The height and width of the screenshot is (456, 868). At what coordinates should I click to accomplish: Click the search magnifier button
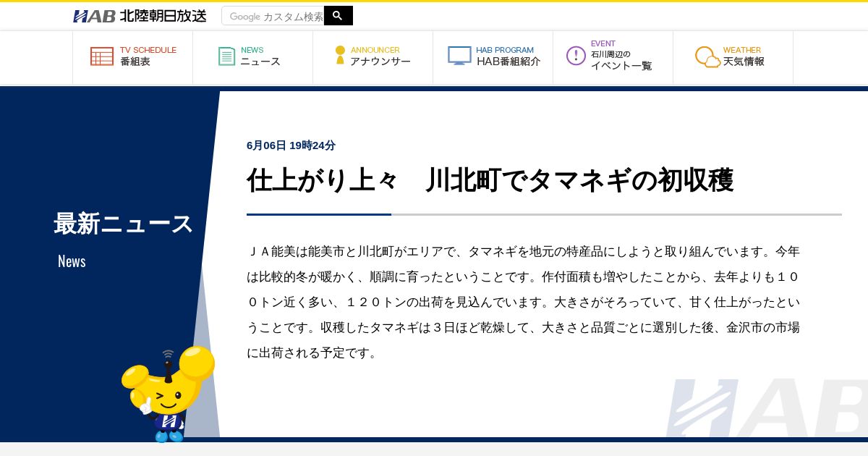click(338, 16)
